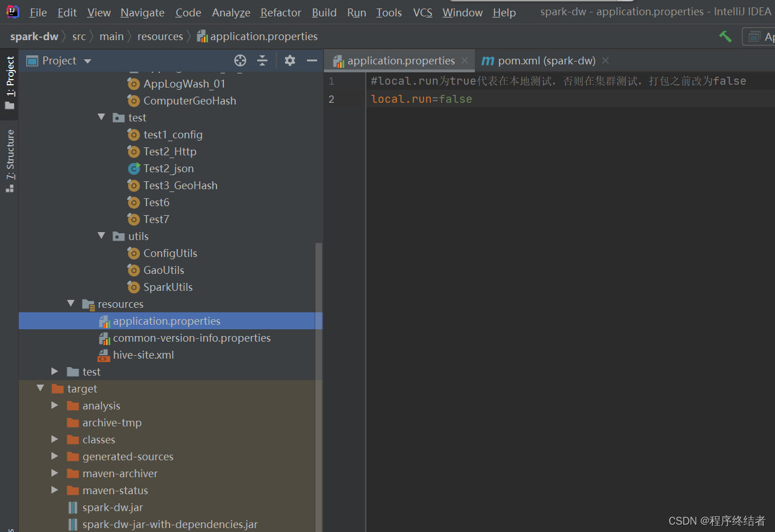Viewport: 775px width, 532px height.
Task: Click resources breadcrumb in navigation bar
Action: click(x=160, y=37)
